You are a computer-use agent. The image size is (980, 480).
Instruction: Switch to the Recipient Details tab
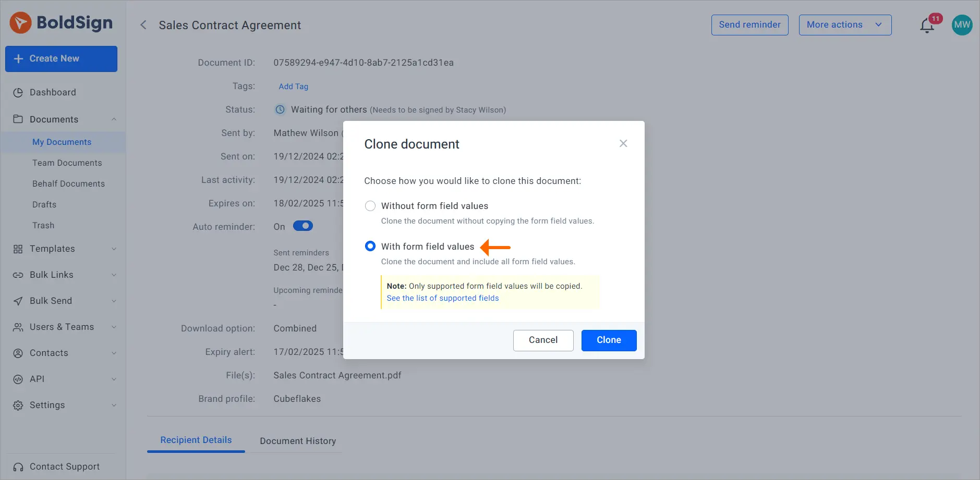(196, 440)
